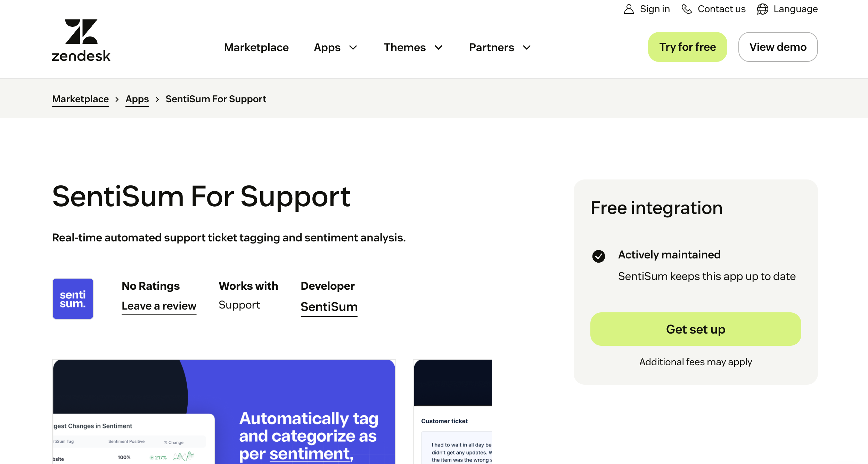The height and width of the screenshot is (464, 868).
Task: Expand the Themes dropdown menu
Action: [x=438, y=48]
